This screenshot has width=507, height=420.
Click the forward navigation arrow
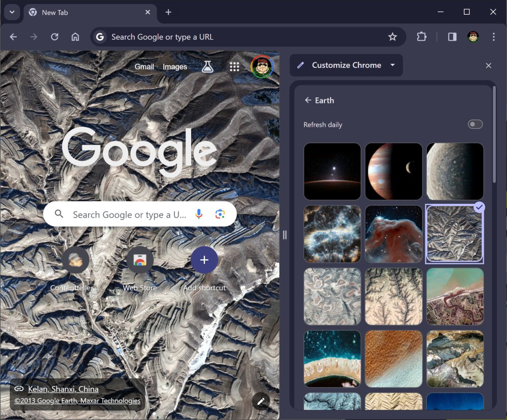pos(33,37)
